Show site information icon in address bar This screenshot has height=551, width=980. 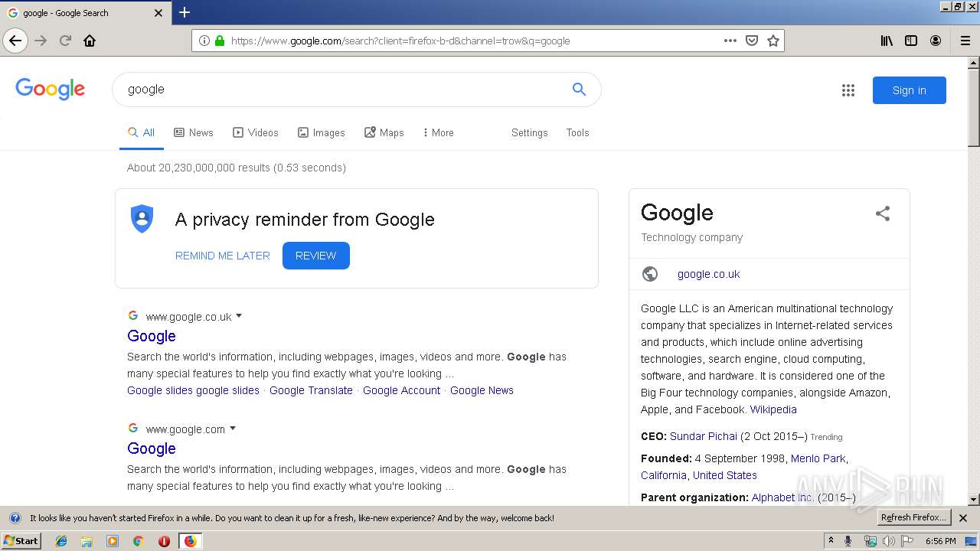coord(204,41)
